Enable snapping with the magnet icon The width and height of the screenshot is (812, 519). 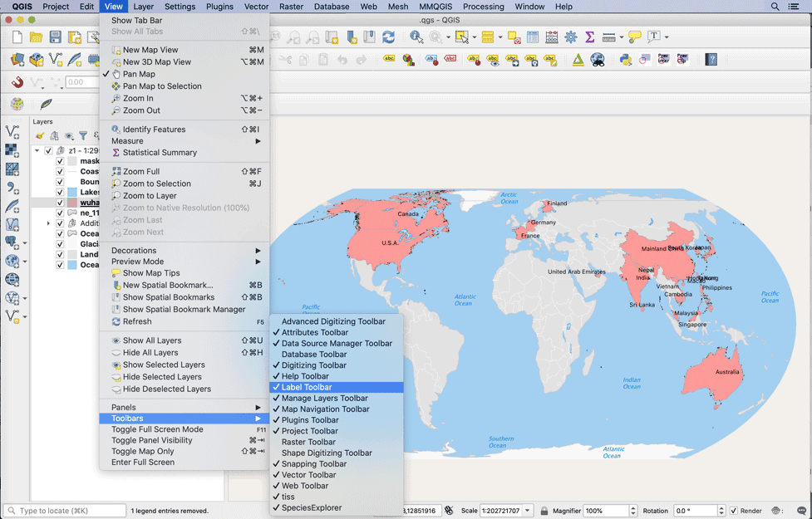17,82
